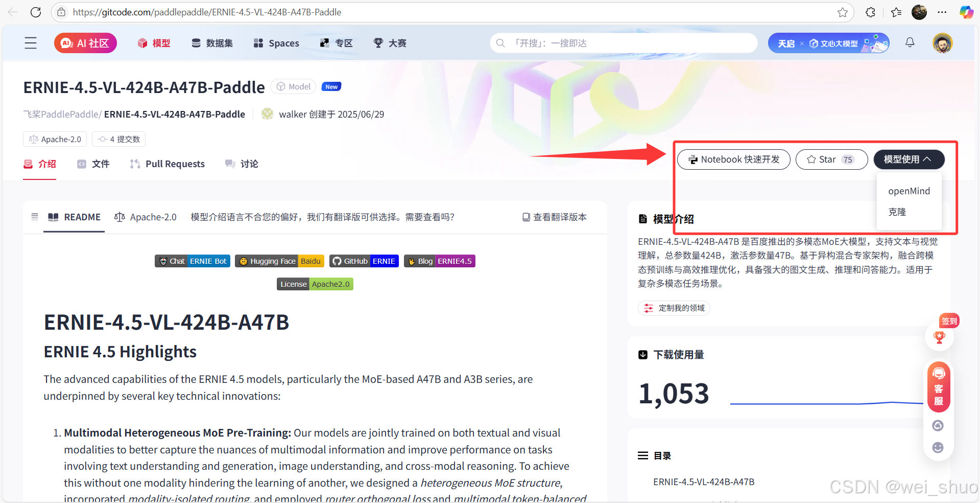Image resolution: width=980 pixels, height=503 pixels.
Task: Open browser settings three-dot menu
Action: (x=942, y=12)
